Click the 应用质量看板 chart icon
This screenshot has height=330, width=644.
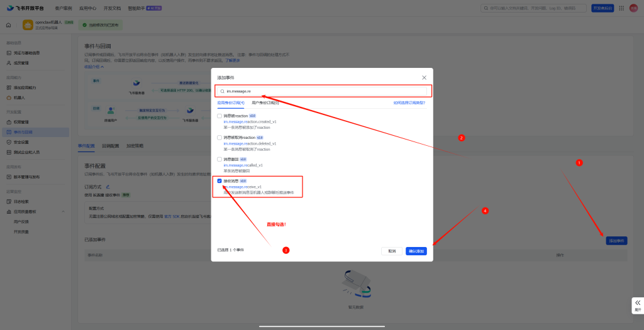coord(9,212)
